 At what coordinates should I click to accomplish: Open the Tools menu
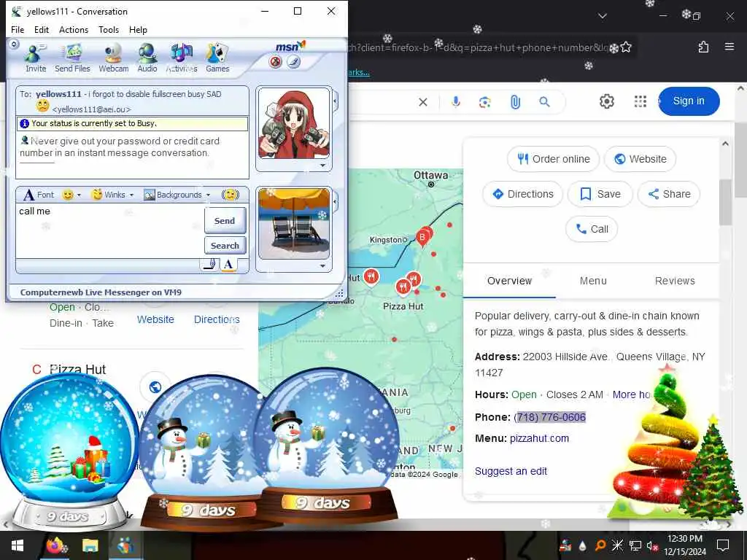(109, 29)
